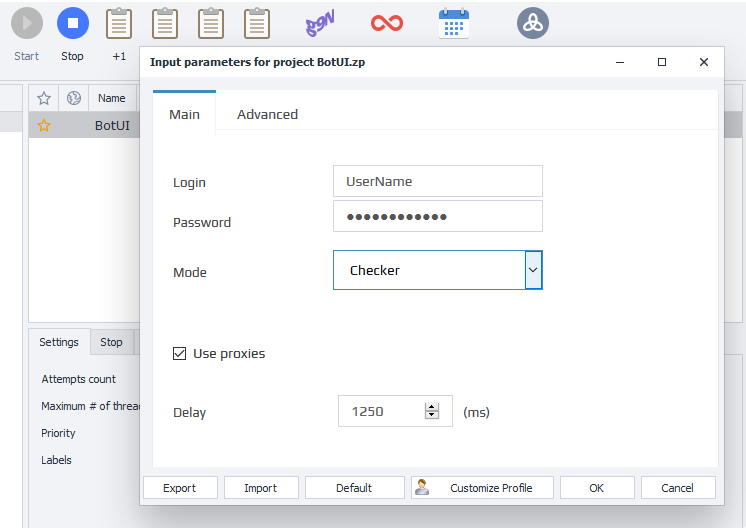Viewport: 746px width, 528px height.
Task: Click the gray round trefoil icon
Action: 533,23
